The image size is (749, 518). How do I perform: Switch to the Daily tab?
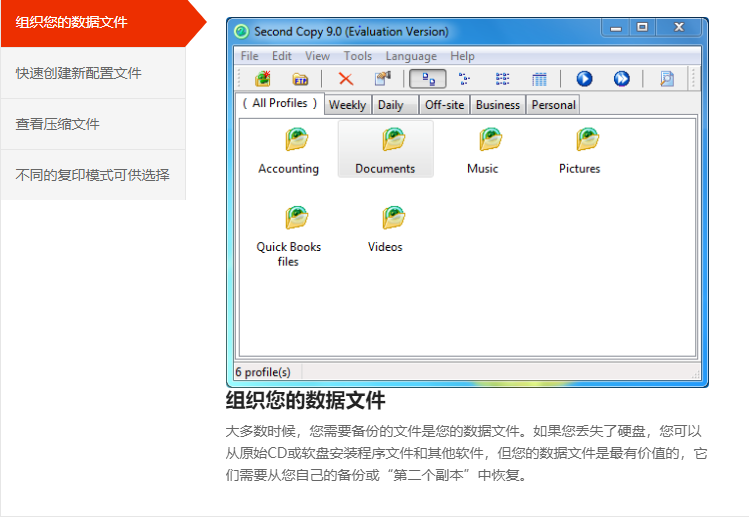395,105
